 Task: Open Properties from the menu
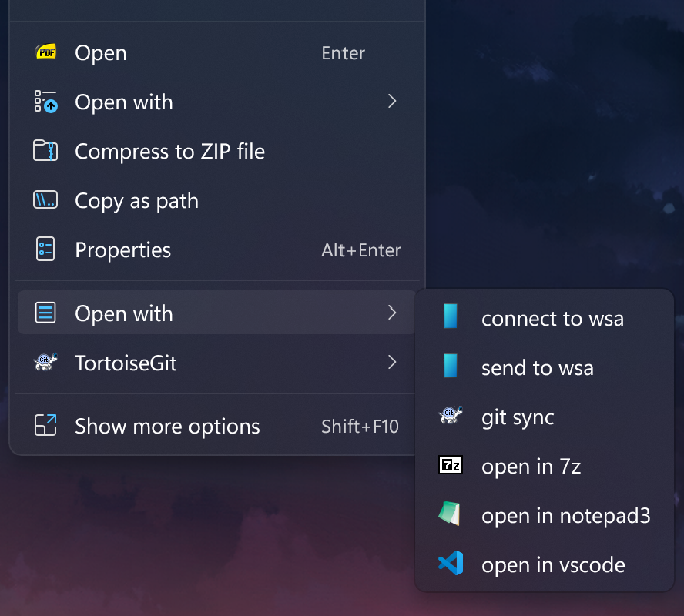point(122,250)
